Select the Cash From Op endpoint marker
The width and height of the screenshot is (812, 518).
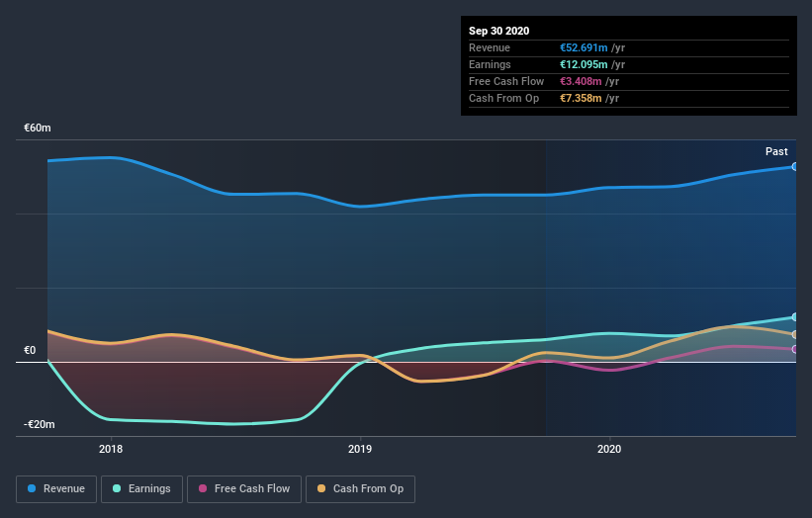click(795, 334)
